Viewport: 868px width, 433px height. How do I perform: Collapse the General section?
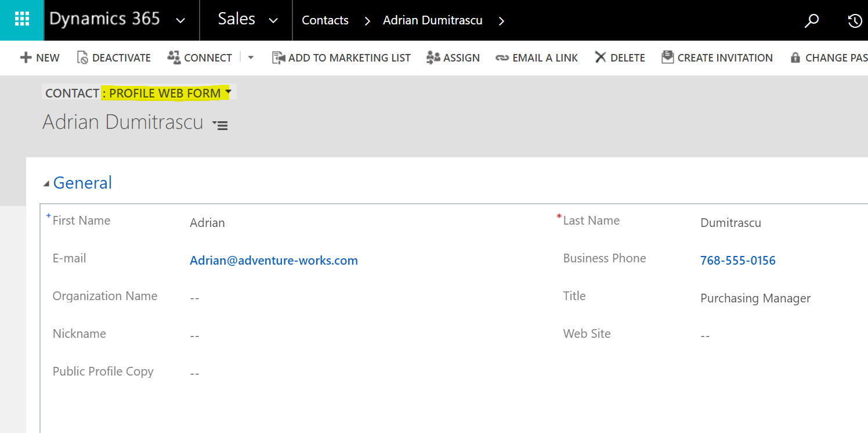46,183
